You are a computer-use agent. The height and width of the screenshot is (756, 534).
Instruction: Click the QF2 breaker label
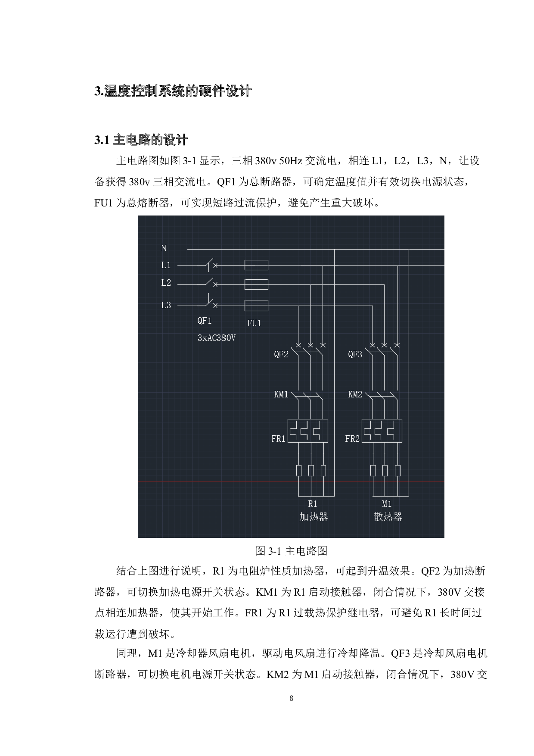[281, 354]
